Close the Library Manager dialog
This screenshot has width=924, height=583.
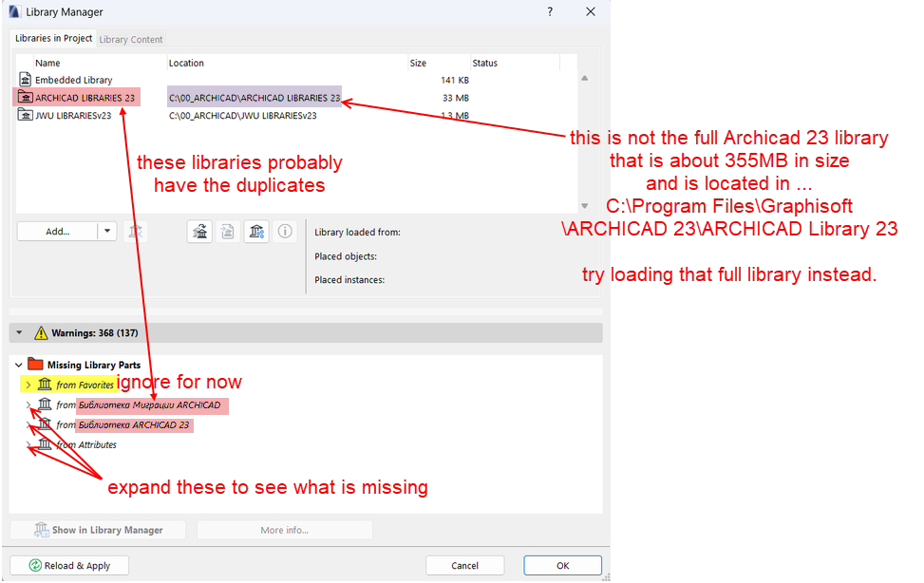[591, 11]
